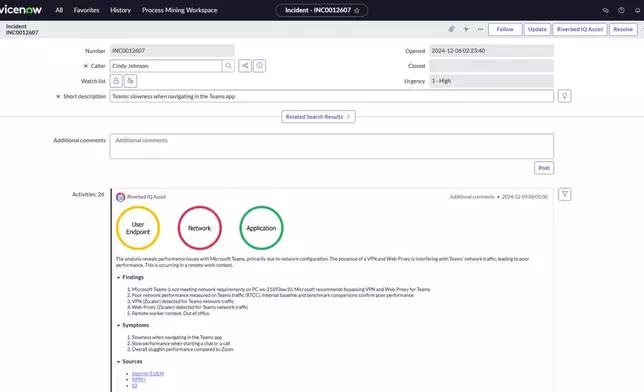Click finding 'VPN (Zscaler) detected for Teams network traffic'
Image resolution: width=644 pixels, height=392 pixels.
pos(183,301)
